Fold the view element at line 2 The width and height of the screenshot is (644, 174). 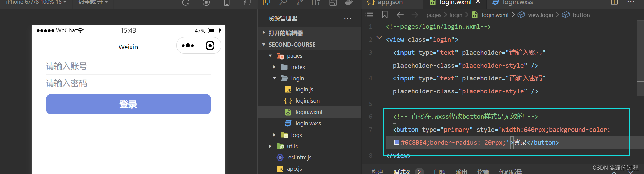(379, 38)
